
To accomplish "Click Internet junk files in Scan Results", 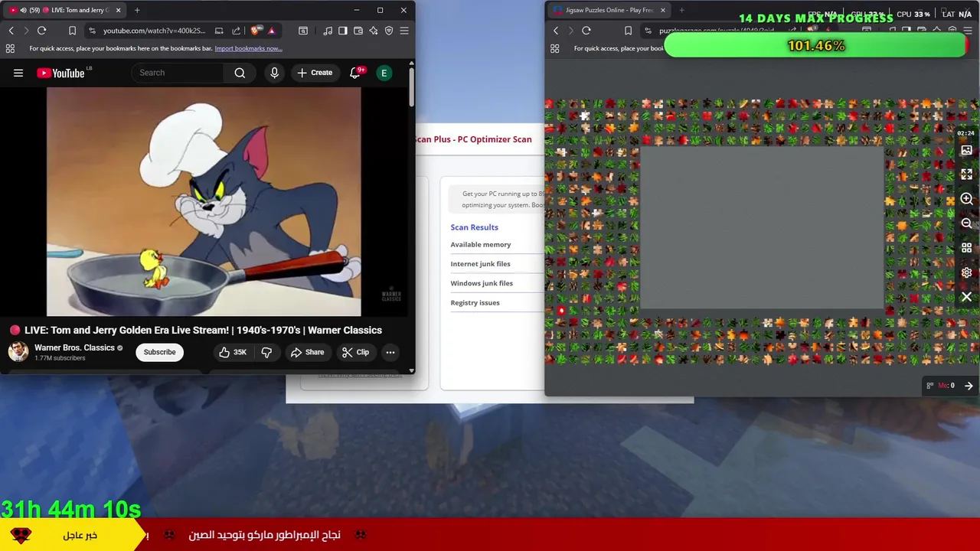I will pyautogui.click(x=480, y=264).
